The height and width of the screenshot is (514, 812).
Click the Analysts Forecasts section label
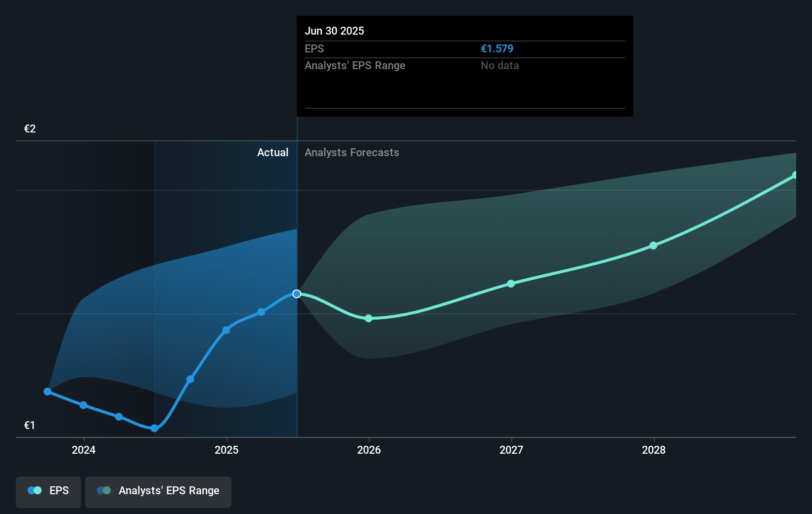352,153
